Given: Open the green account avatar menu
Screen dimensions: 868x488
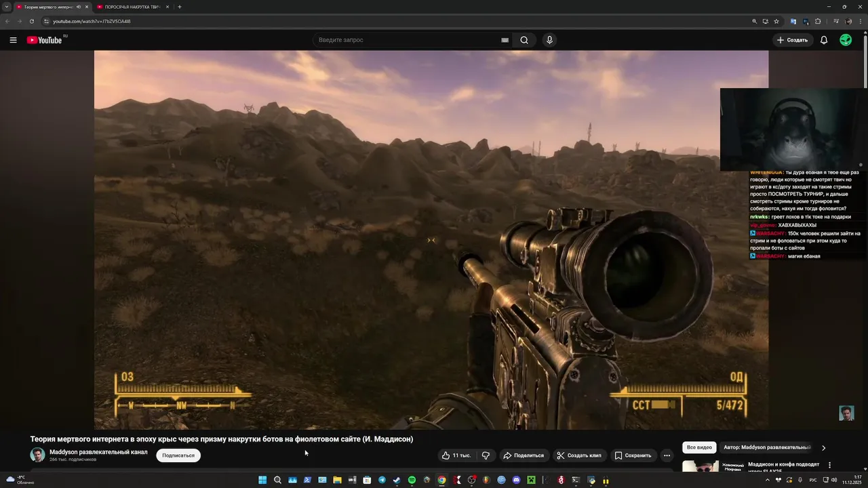Looking at the screenshot, I should pos(846,40).
